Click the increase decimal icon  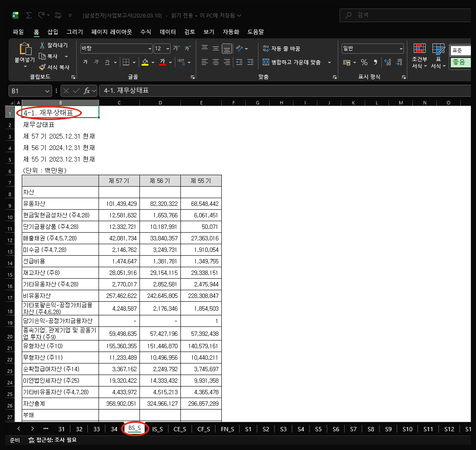(x=388, y=63)
